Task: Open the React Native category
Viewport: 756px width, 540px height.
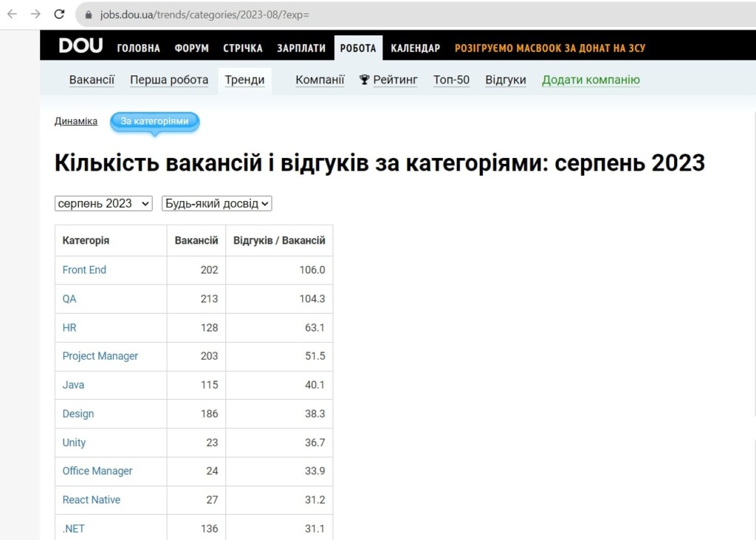Action: [x=91, y=499]
